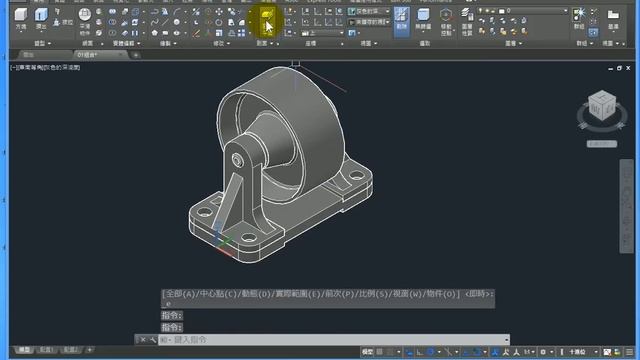Click the No Filter (無篩選) button
The image size is (640, 360).
(x=423, y=19)
